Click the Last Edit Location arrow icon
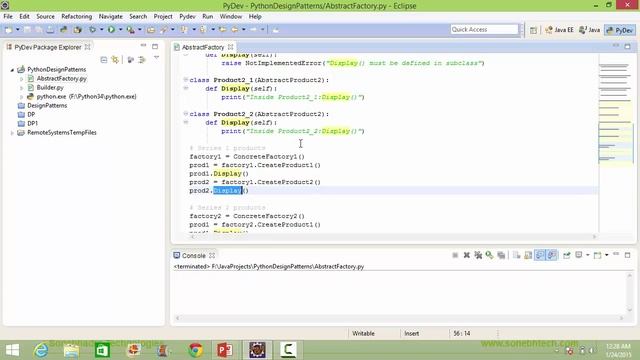This screenshot has height=360, width=640. tap(222, 30)
